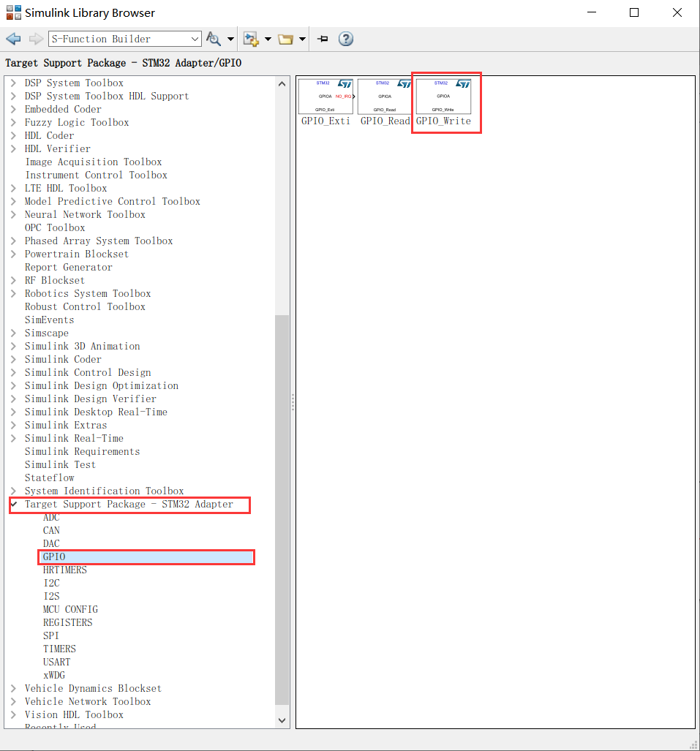Select Image Acquisition Toolbox

94,162
